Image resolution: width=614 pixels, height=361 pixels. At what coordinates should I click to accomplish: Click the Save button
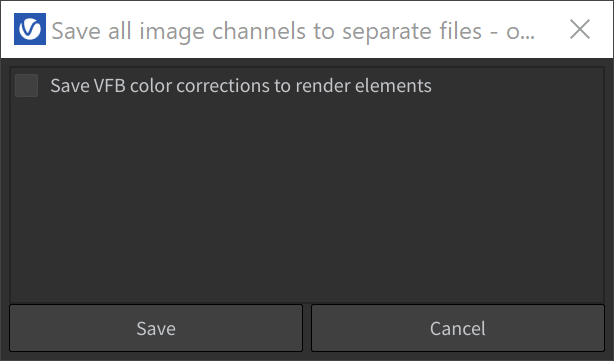point(156,328)
